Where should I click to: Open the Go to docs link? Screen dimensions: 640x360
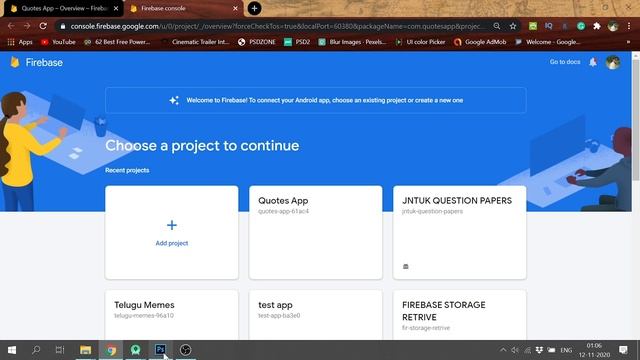(565, 62)
